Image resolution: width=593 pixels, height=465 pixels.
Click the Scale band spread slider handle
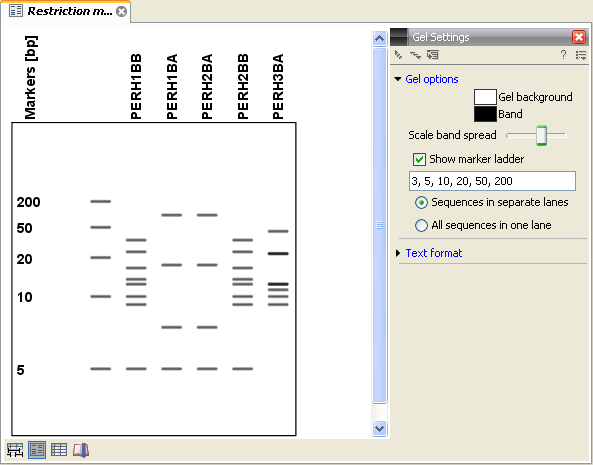541,135
